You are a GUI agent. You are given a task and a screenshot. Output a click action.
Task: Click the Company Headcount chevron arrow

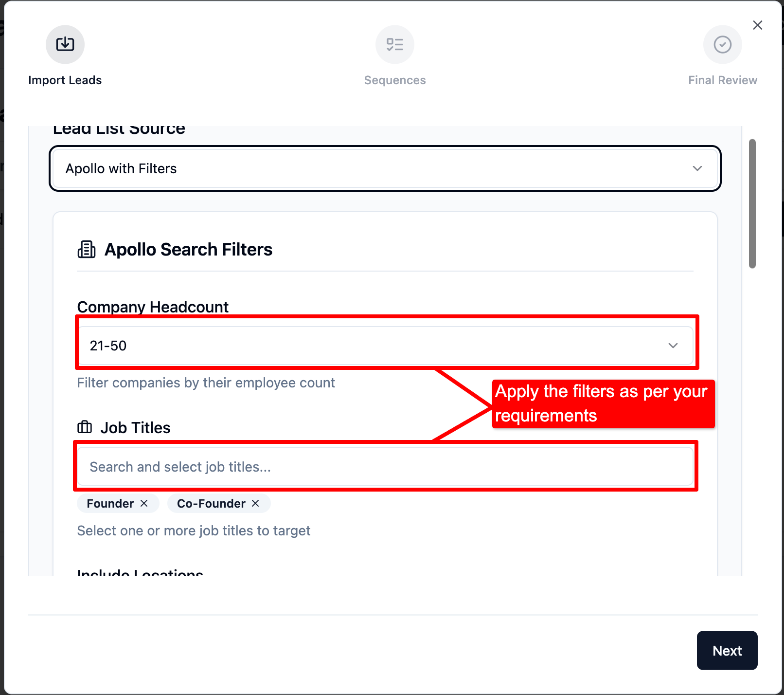coord(673,346)
